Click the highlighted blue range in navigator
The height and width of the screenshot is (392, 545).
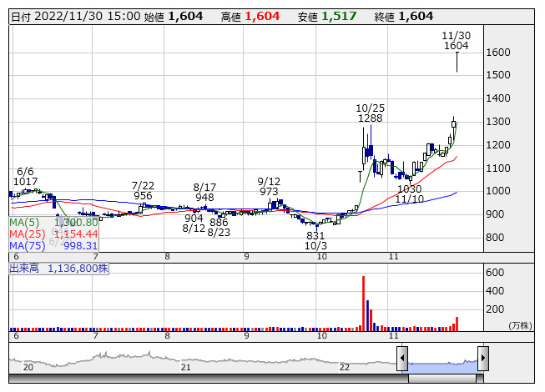[442, 360]
